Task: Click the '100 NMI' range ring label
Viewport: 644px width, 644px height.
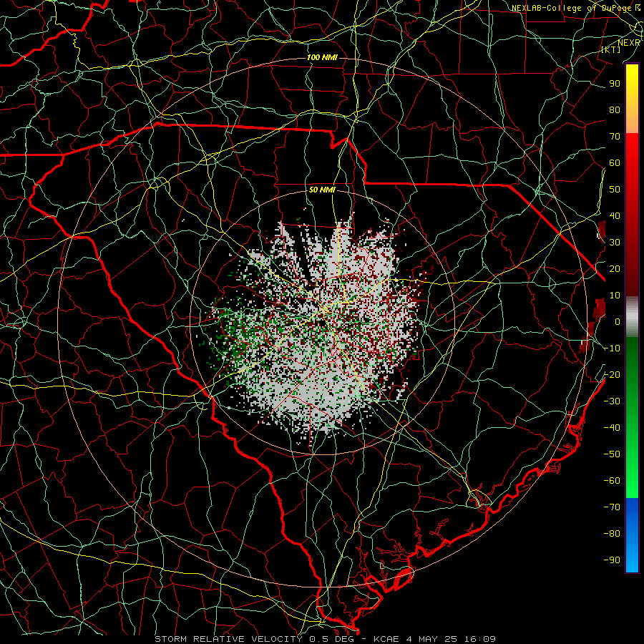Action: click(322, 57)
